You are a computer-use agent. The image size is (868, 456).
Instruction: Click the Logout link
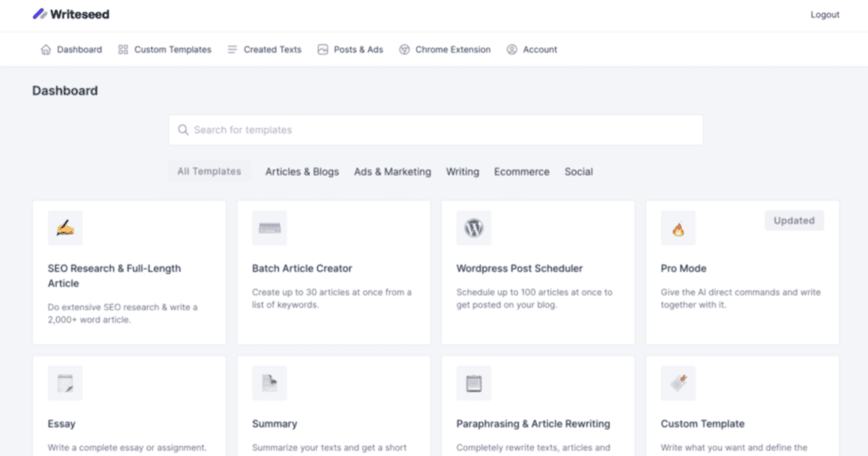pos(825,15)
